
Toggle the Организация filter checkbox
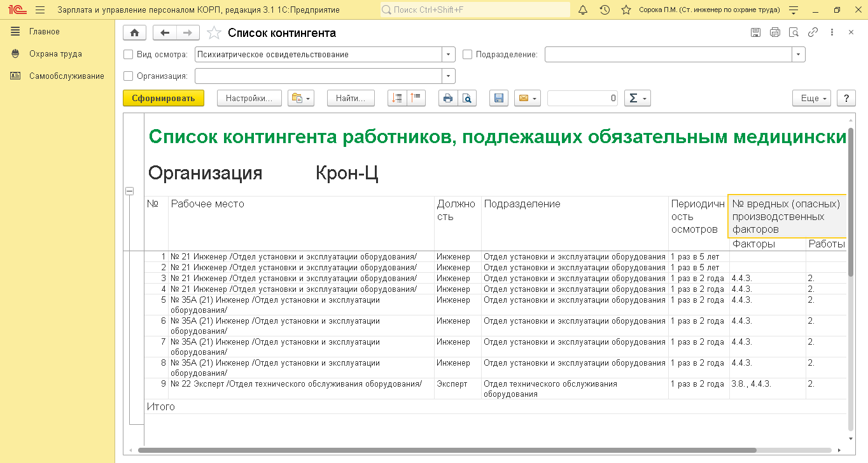click(129, 76)
